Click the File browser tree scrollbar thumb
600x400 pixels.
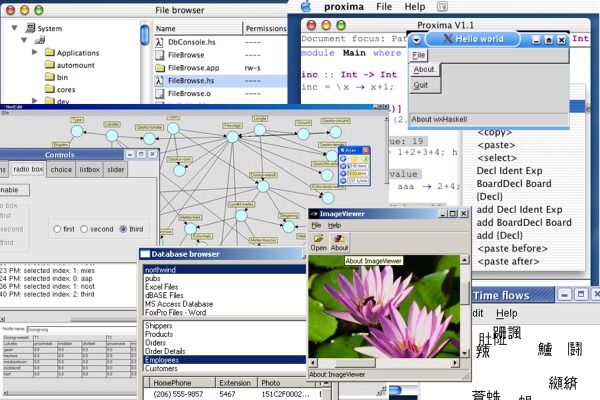(x=145, y=35)
